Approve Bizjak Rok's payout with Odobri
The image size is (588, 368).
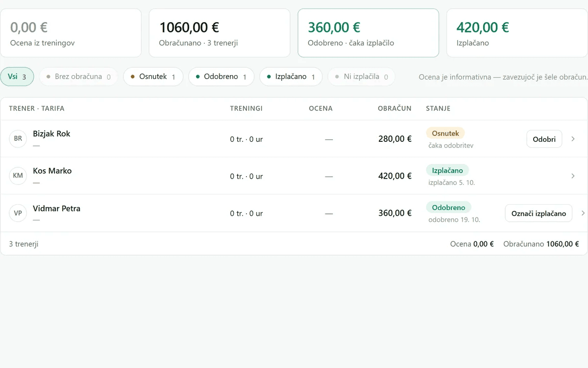[544, 139]
